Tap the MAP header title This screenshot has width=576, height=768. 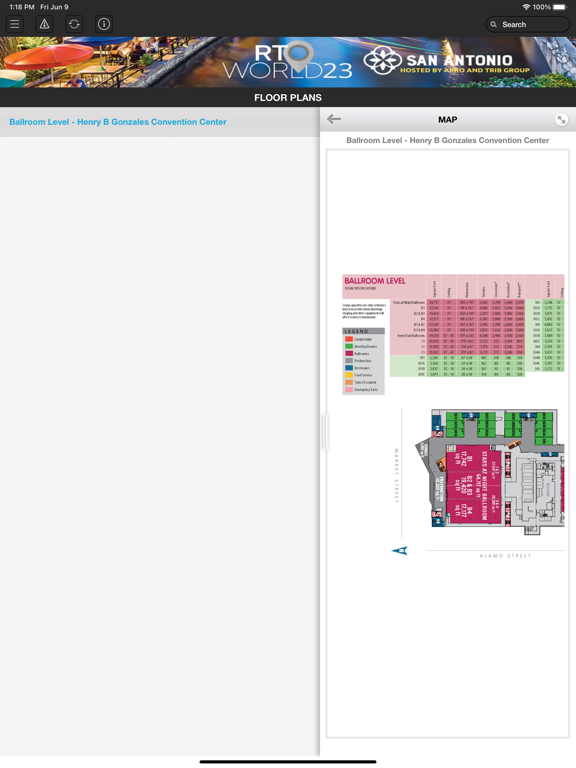[x=448, y=120]
